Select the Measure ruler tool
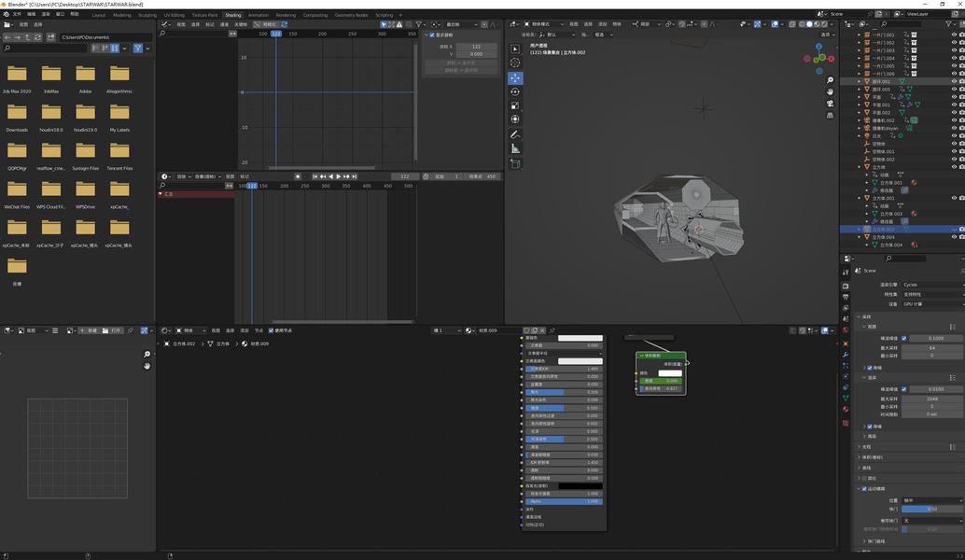Image resolution: width=965 pixels, height=560 pixels. [x=515, y=148]
